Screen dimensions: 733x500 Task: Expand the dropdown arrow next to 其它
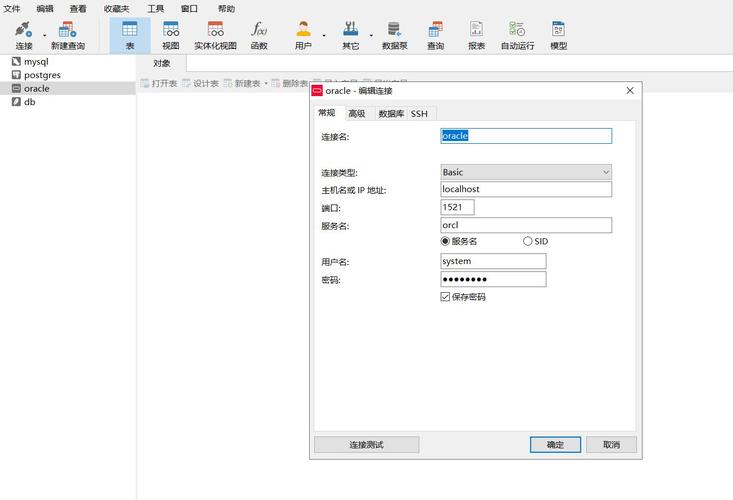(371, 36)
